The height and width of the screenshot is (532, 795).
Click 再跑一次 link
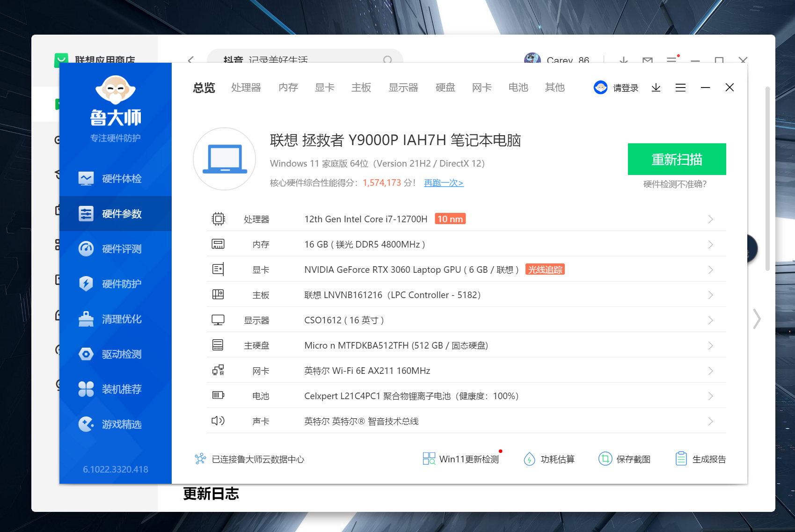(x=444, y=183)
